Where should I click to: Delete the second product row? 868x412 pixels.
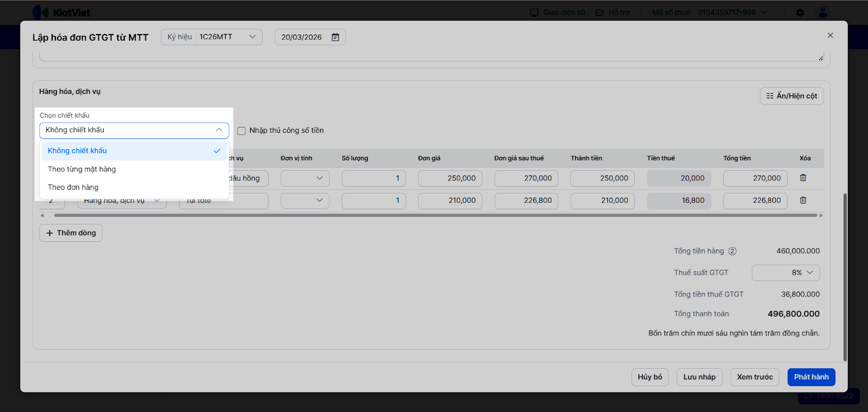(803, 200)
